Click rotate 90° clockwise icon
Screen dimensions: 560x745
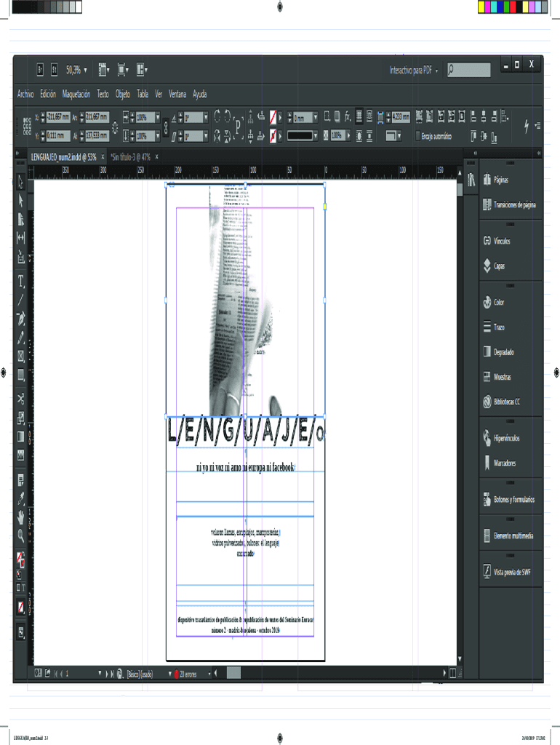coord(217,116)
